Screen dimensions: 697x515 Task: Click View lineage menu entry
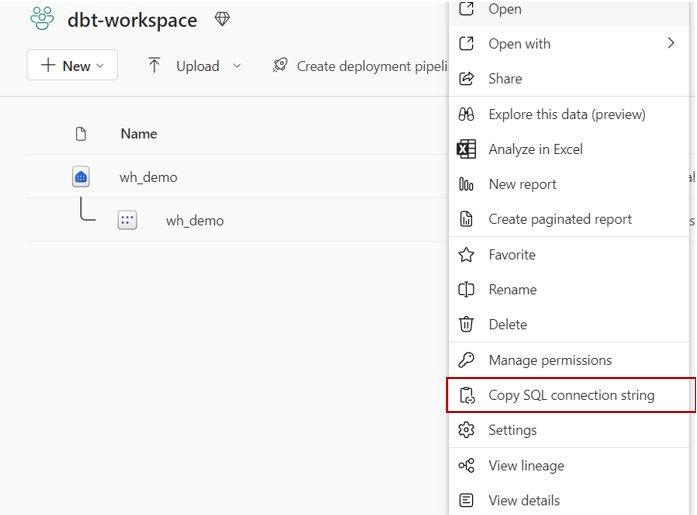coord(526,465)
